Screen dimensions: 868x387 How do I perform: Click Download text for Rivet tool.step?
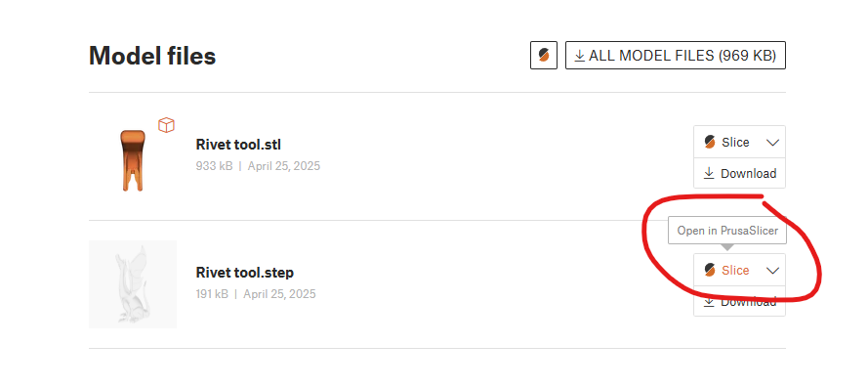749,302
